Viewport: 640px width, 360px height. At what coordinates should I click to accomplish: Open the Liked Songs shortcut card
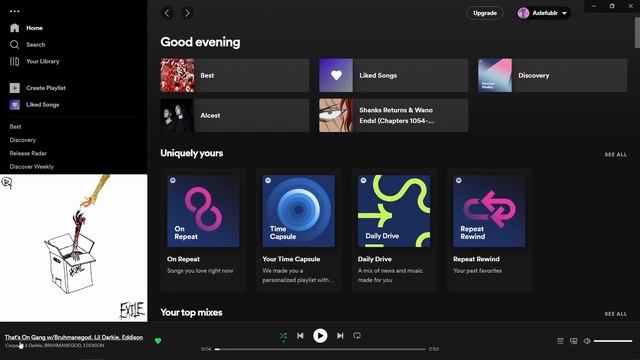click(393, 75)
